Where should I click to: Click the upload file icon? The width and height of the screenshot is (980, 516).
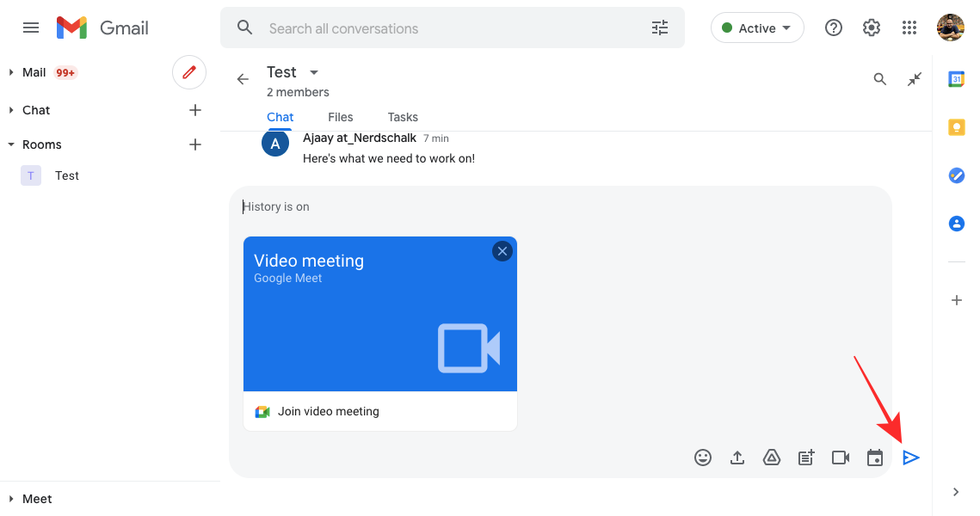pos(737,458)
